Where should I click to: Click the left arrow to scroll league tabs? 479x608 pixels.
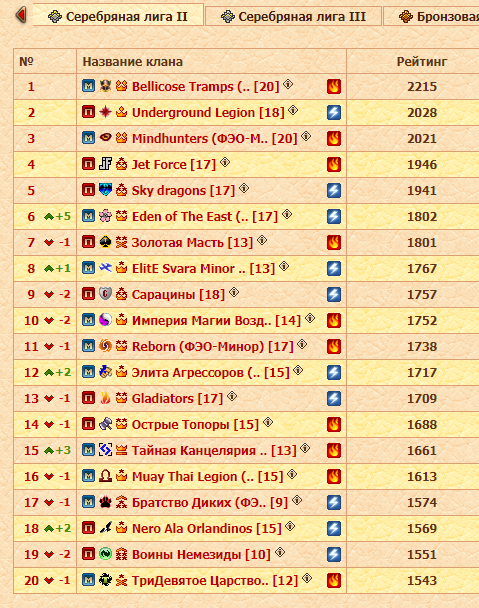[x=21, y=16]
